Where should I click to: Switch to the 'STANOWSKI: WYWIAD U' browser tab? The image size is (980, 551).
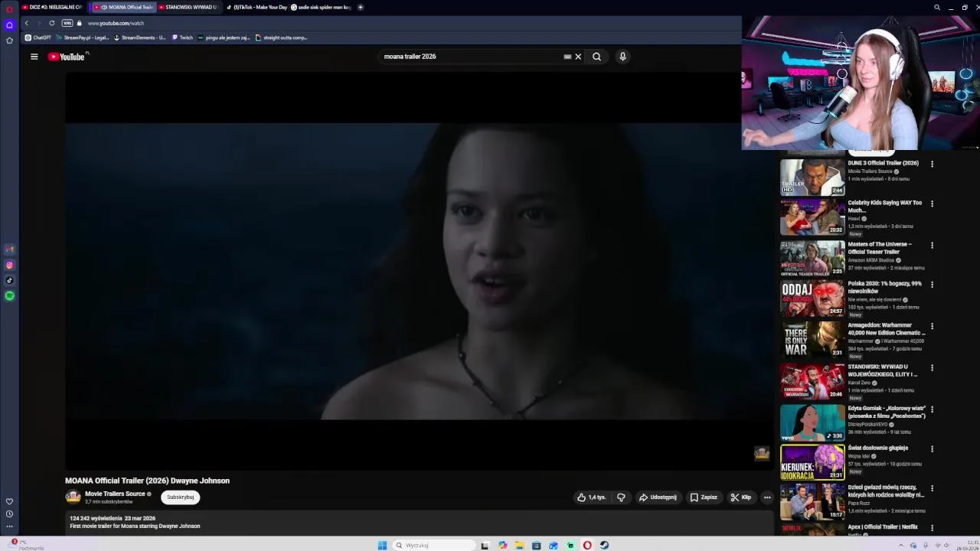coord(188,7)
